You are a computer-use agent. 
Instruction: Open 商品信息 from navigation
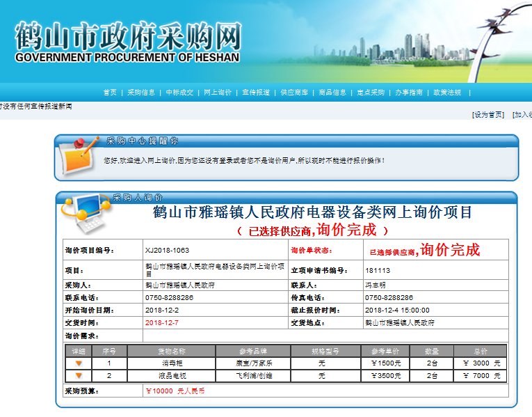click(332, 93)
